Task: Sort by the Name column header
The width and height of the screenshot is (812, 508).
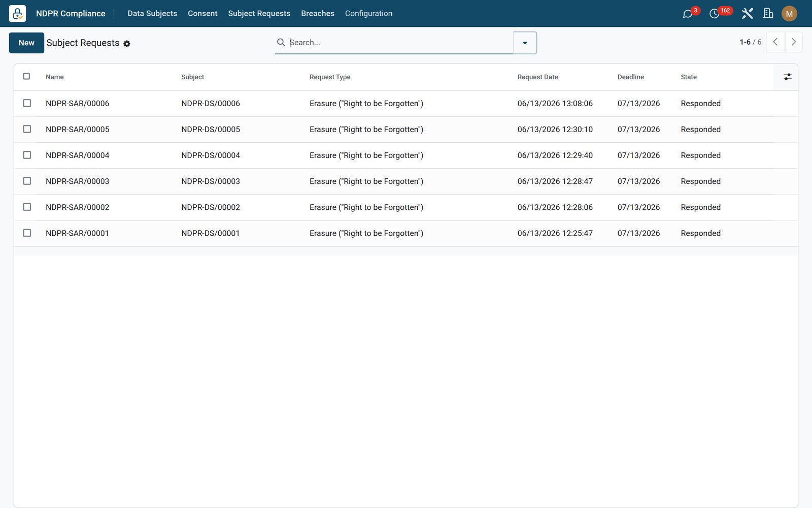Action: click(54, 77)
